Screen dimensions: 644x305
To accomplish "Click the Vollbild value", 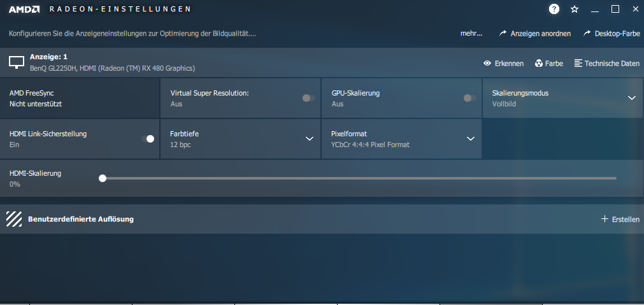I will point(504,104).
